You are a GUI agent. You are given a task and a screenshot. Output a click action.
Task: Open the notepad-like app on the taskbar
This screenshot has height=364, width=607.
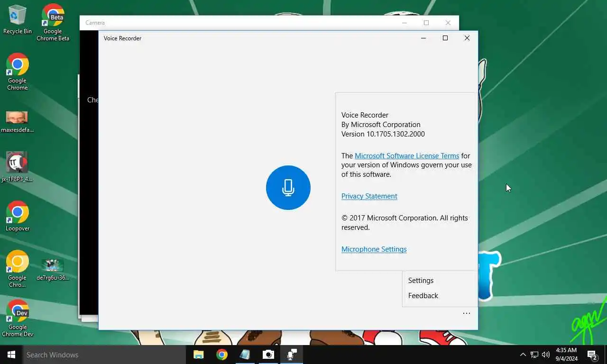[x=245, y=355]
